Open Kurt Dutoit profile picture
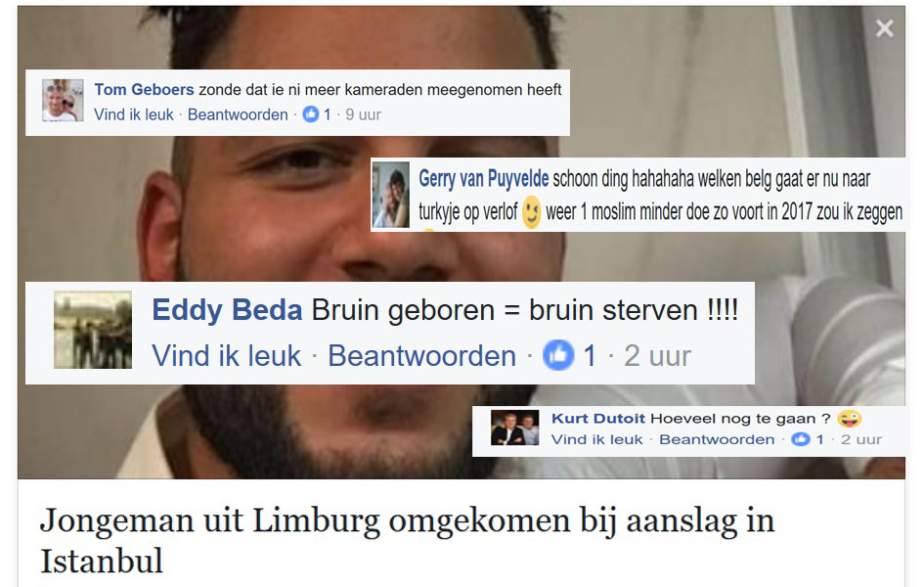The width and height of the screenshot is (924, 587). tap(515, 428)
